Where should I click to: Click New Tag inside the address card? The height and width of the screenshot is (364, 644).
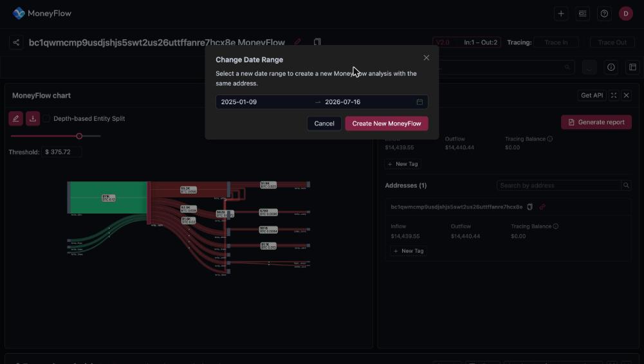[409, 251]
